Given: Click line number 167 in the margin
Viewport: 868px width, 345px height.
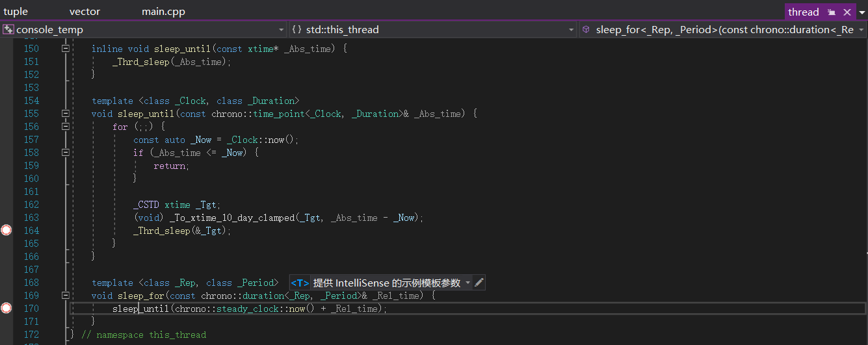Looking at the screenshot, I should point(31,270).
